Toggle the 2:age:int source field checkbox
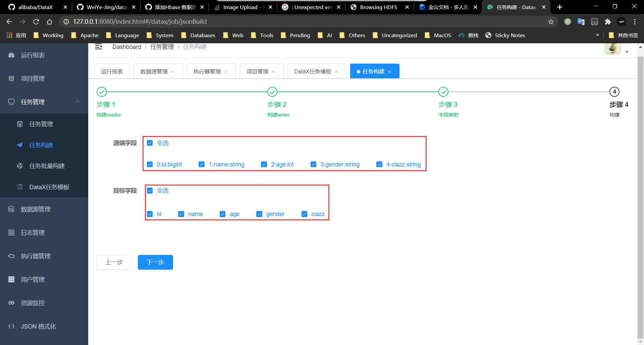The height and width of the screenshot is (345, 644). [264, 164]
